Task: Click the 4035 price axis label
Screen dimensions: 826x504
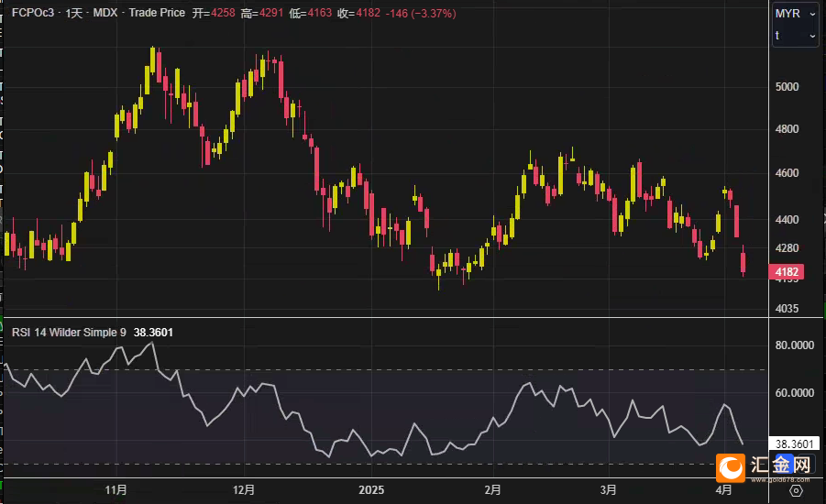Action: (787, 309)
